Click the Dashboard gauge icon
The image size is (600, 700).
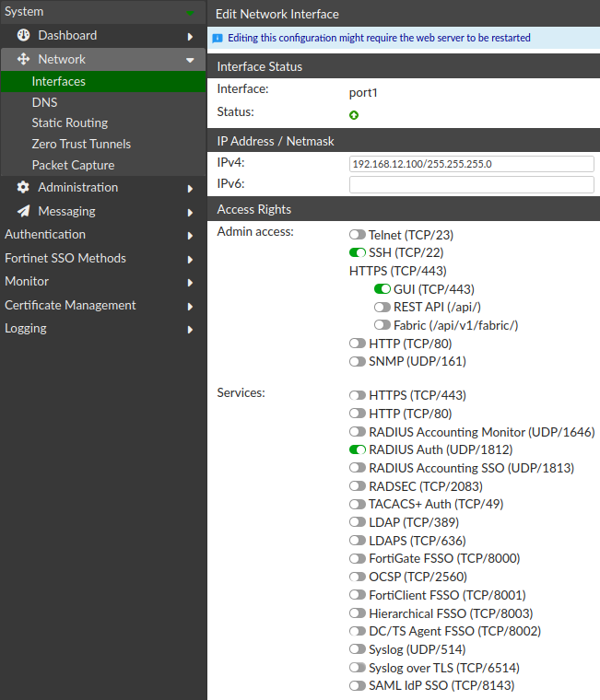pos(23,35)
